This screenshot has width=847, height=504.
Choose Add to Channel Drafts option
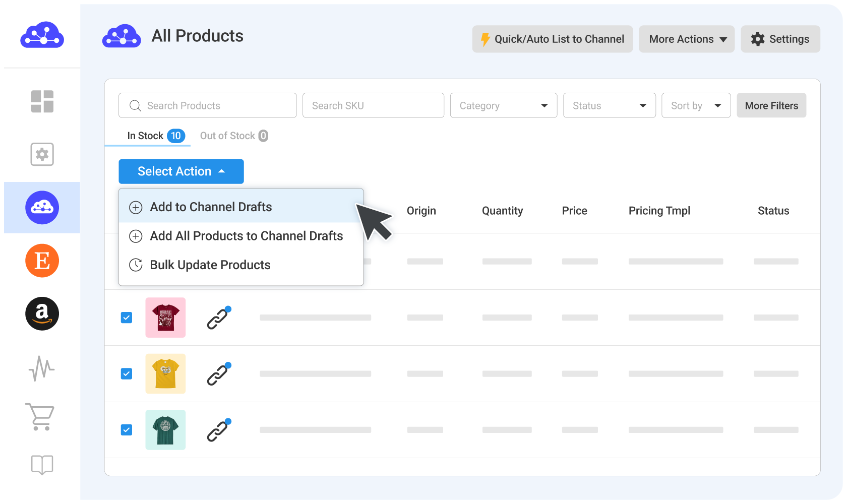pyautogui.click(x=211, y=207)
